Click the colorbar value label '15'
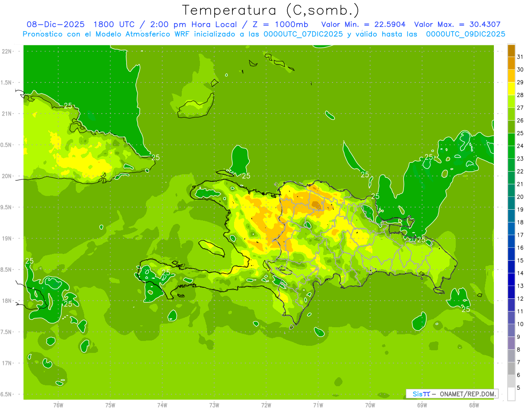This screenshot has height=411, width=532. (x=520, y=260)
